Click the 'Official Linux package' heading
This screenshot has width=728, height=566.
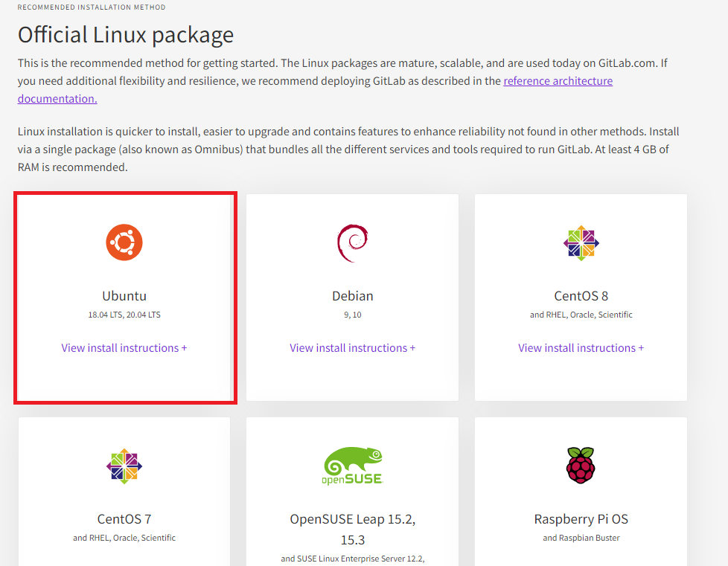point(125,35)
